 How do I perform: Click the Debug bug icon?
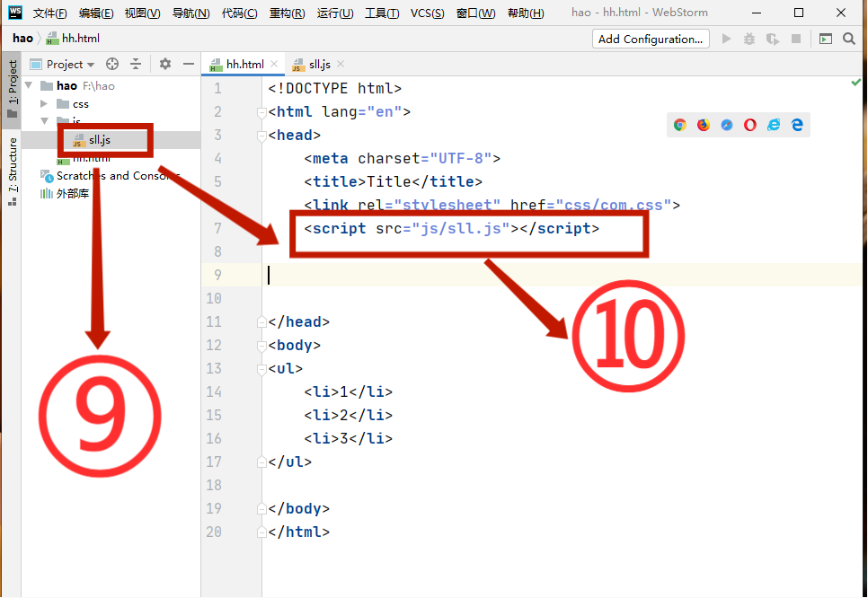coord(749,39)
